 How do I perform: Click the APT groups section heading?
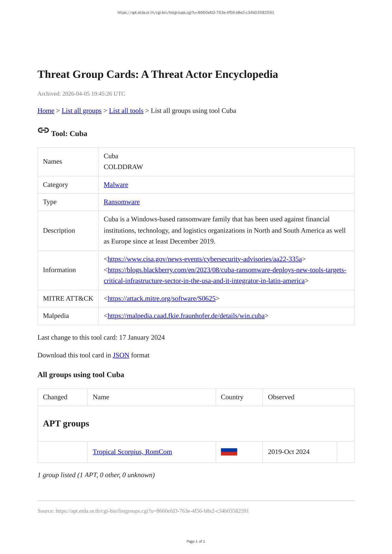click(x=66, y=423)
